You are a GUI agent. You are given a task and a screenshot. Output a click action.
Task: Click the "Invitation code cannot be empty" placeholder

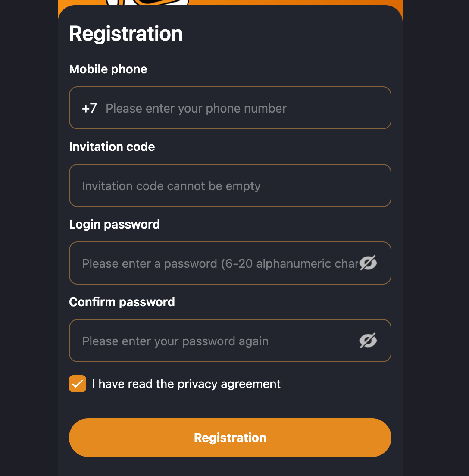click(171, 186)
